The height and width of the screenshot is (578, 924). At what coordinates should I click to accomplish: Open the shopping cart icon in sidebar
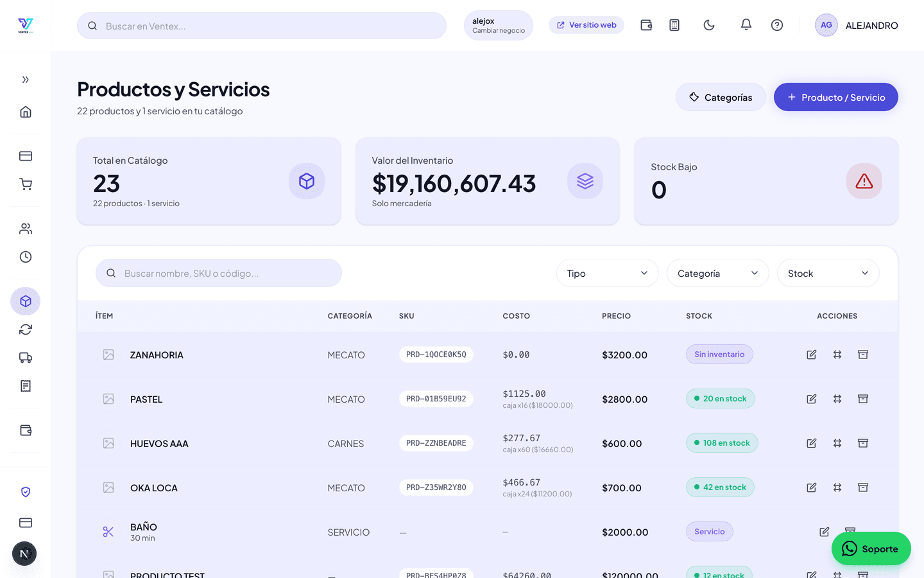[26, 184]
